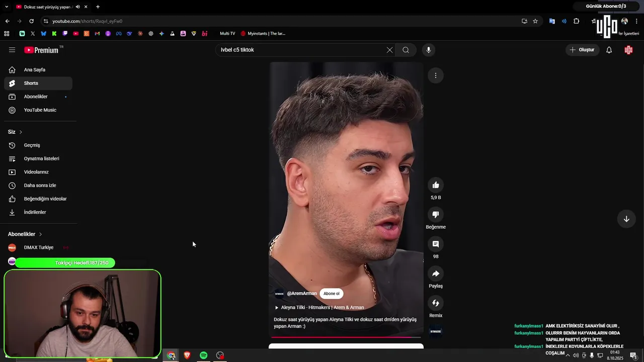
Task: Click the search magnifier button
Action: click(406, 50)
